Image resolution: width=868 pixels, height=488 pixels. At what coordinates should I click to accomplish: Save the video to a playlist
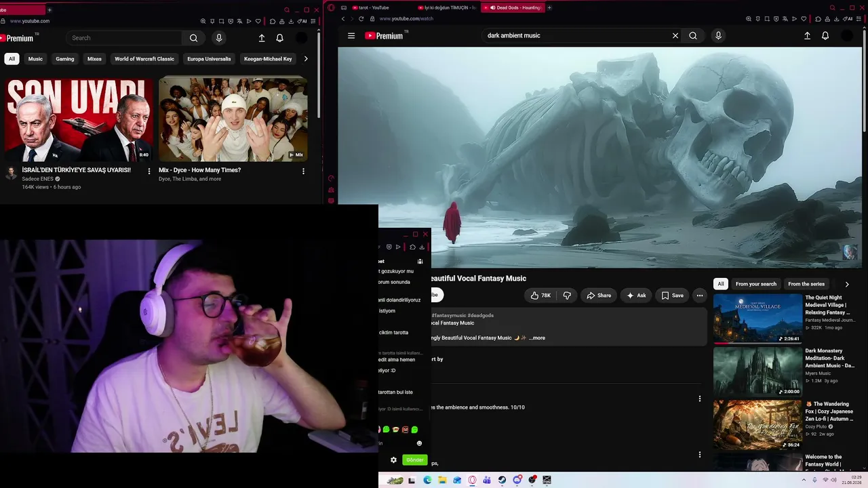(673, 296)
